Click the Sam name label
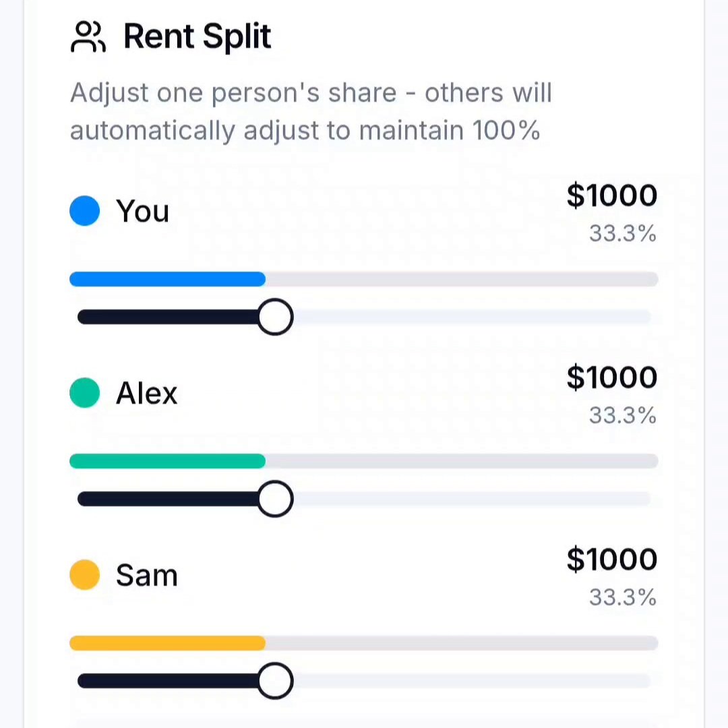This screenshot has height=728, width=728. coord(147,575)
